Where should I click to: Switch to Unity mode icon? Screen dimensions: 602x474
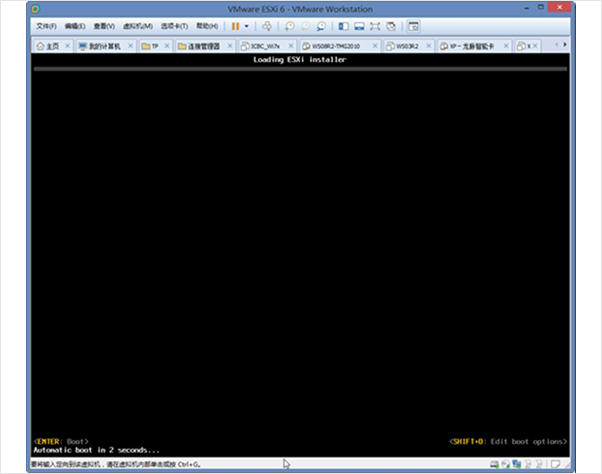point(391,26)
